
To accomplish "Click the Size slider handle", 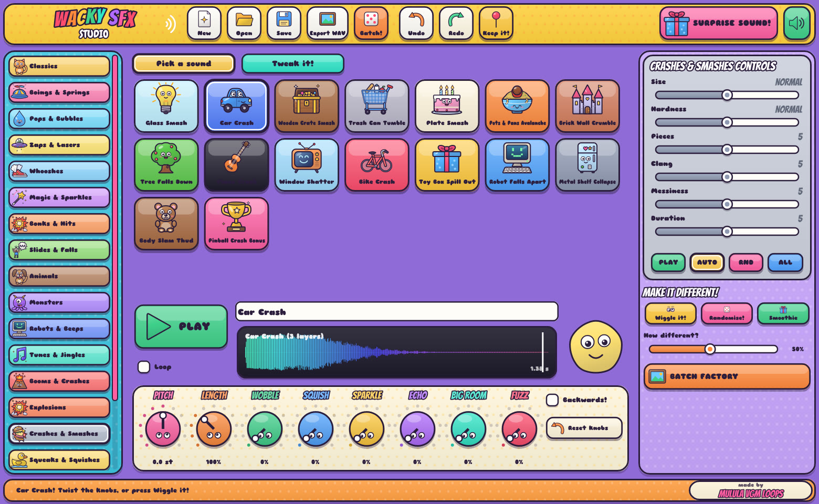I will coord(727,95).
